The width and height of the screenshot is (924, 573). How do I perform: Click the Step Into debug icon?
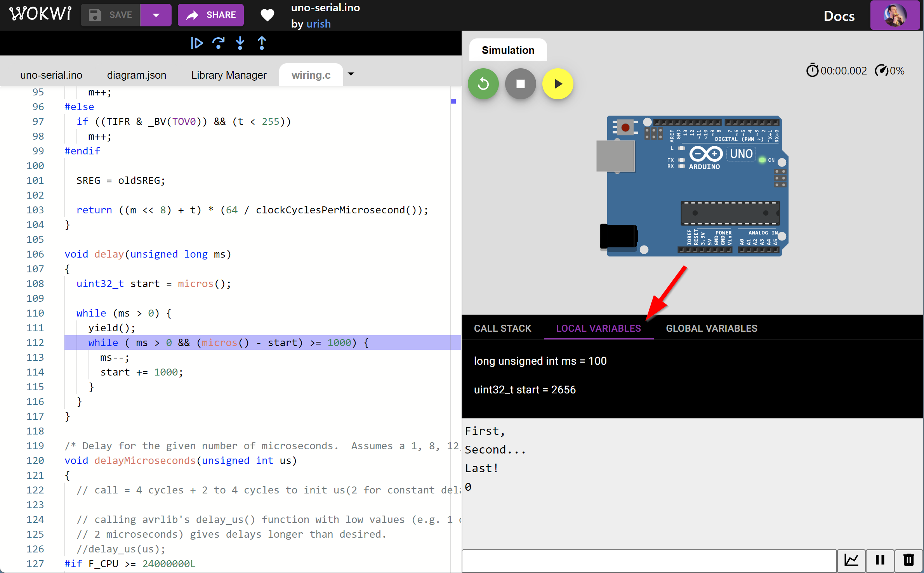(240, 43)
